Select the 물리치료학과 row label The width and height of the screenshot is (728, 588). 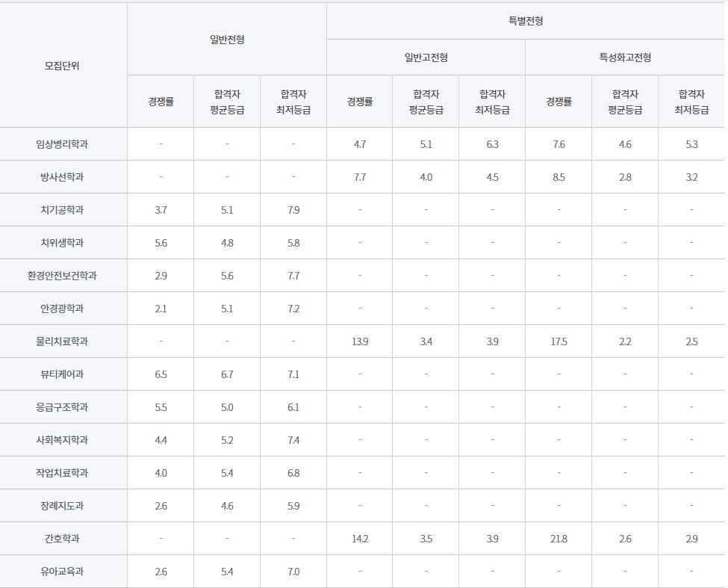(x=62, y=341)
